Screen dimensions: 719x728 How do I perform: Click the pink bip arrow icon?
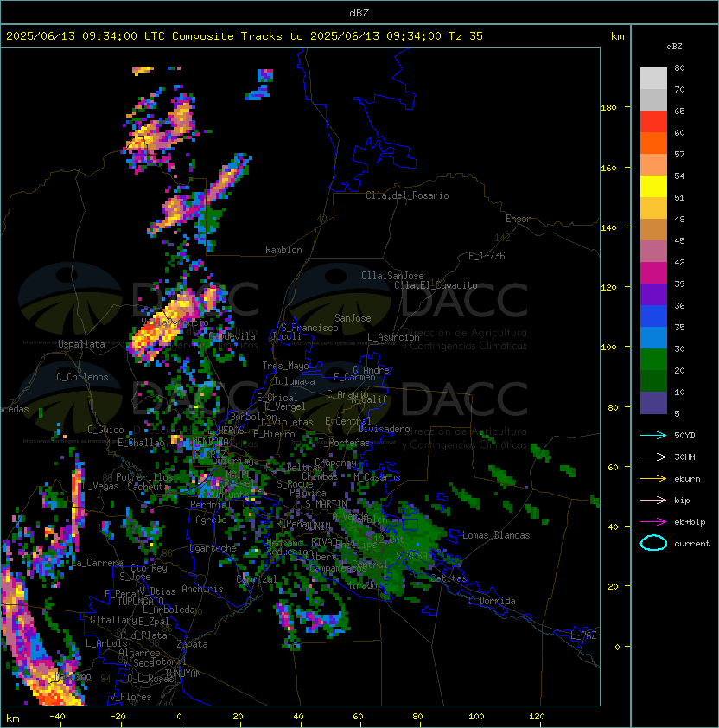tap(653, 500)
